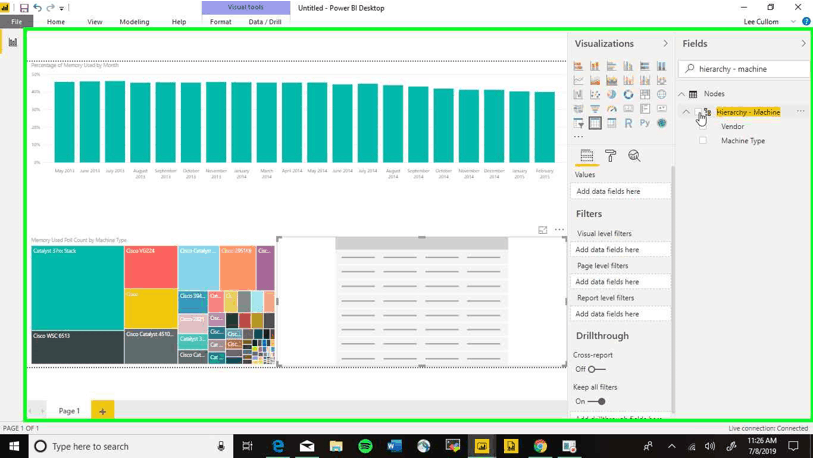Click the Fields search box
Viewport: 814px width, 459px height.
744,69
